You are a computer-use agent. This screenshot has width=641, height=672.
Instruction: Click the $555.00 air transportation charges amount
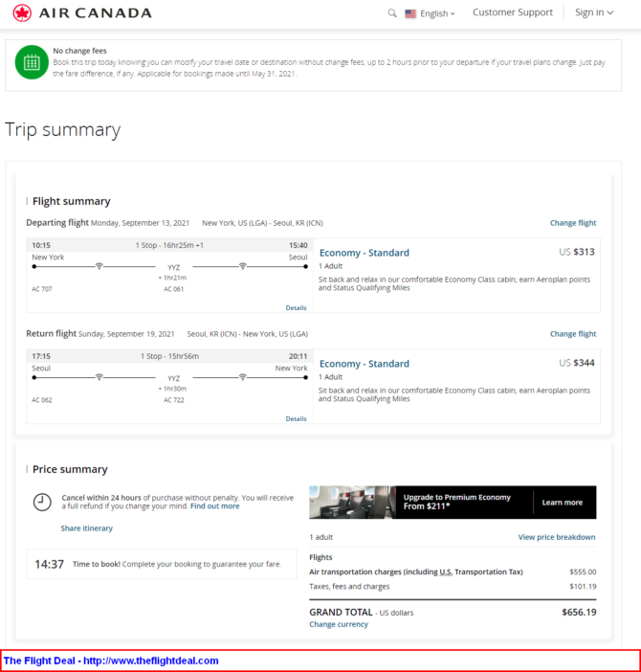583,572
